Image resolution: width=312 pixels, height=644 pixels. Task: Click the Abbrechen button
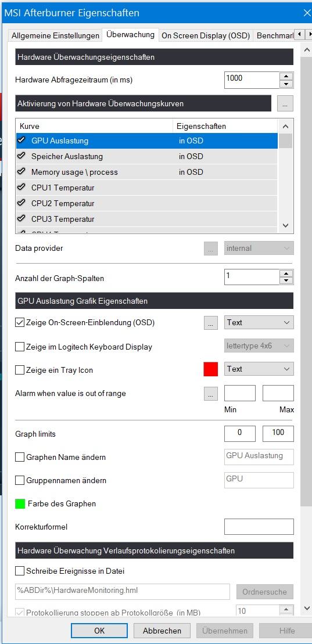[162, 631]
